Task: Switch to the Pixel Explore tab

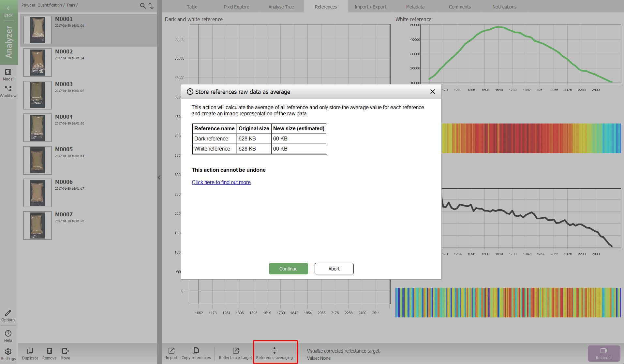Action: pos(236,7)
